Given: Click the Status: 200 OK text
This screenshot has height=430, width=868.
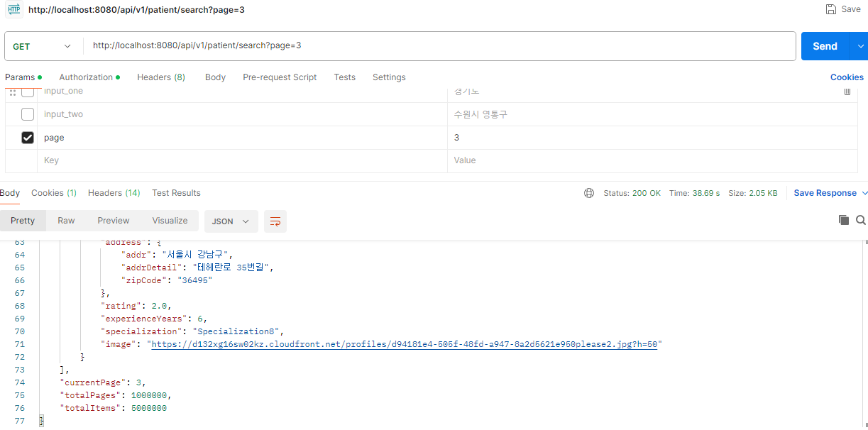Looking at the screenshot, I should coord(632,193).
